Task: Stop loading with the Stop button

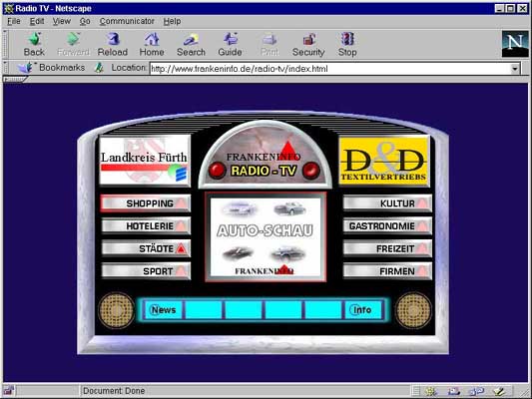Action: tap(347, 44)
